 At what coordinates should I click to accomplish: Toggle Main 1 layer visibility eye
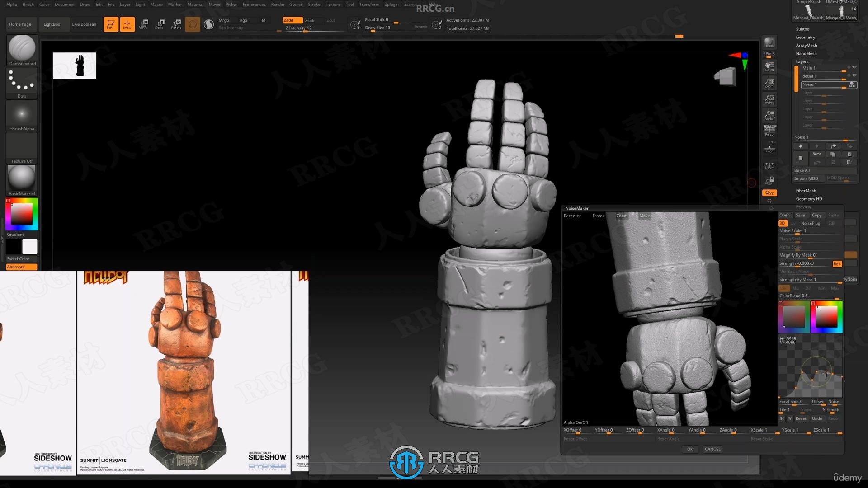click(x=854, y=67)
